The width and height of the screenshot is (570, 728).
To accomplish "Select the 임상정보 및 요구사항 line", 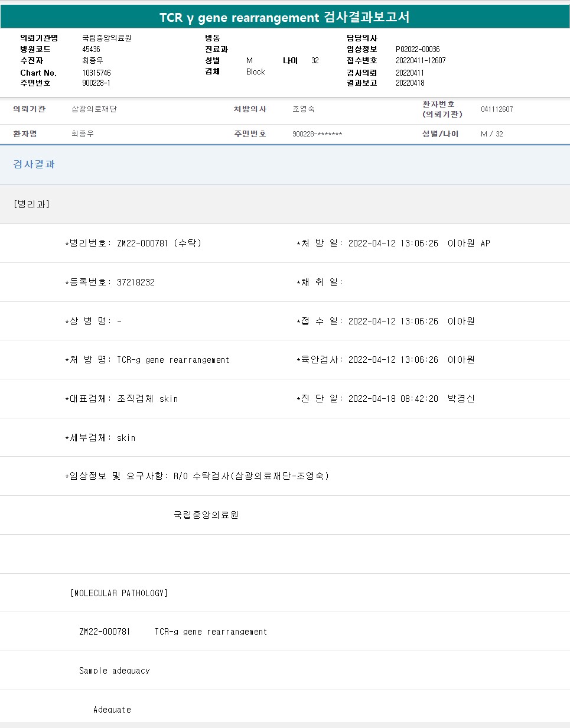I will tap(197, 476).
